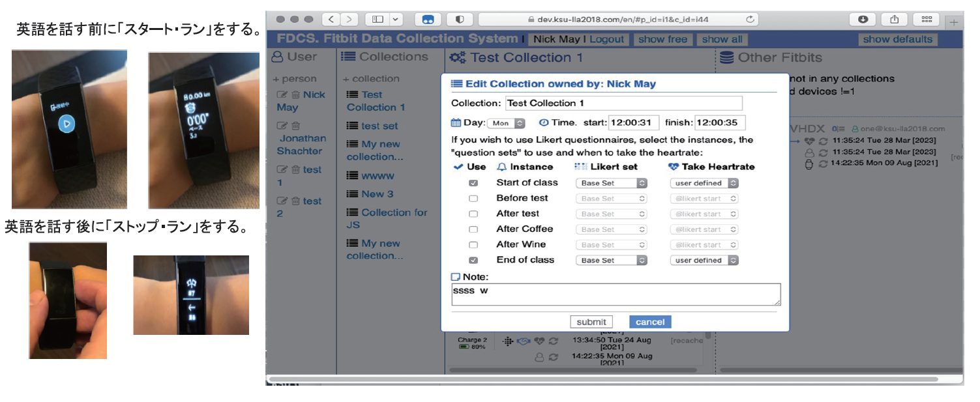Image resolution: width=980 pixels, height=402 pixels.
Task: Select Collection for JS in Collections list
Action: (386, 218)
